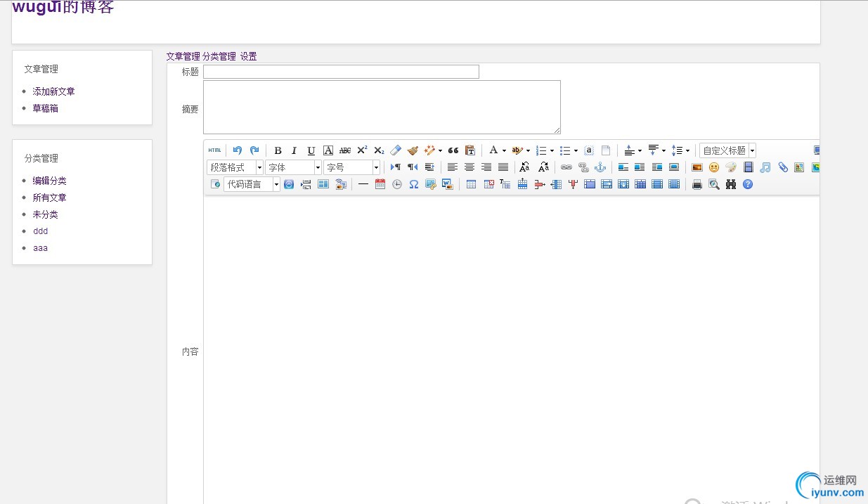Image resolution: width=868 pixels, height=504 pixels.
Task: Open the ordered list style dropdown
Action: click(552, 150)
